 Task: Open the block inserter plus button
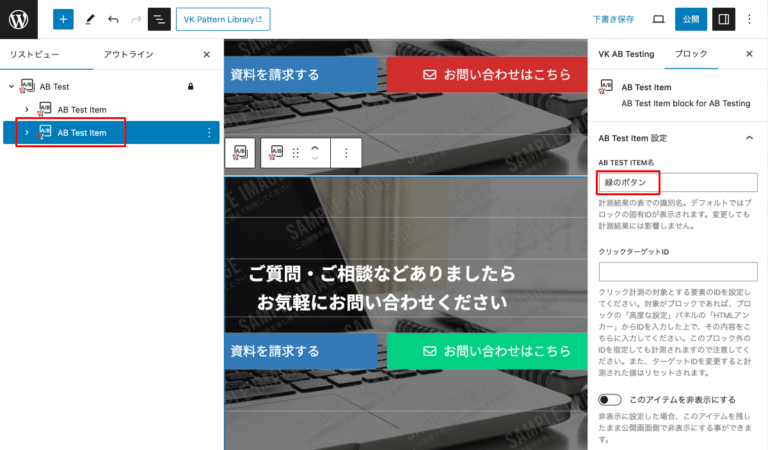click(63, 19)
